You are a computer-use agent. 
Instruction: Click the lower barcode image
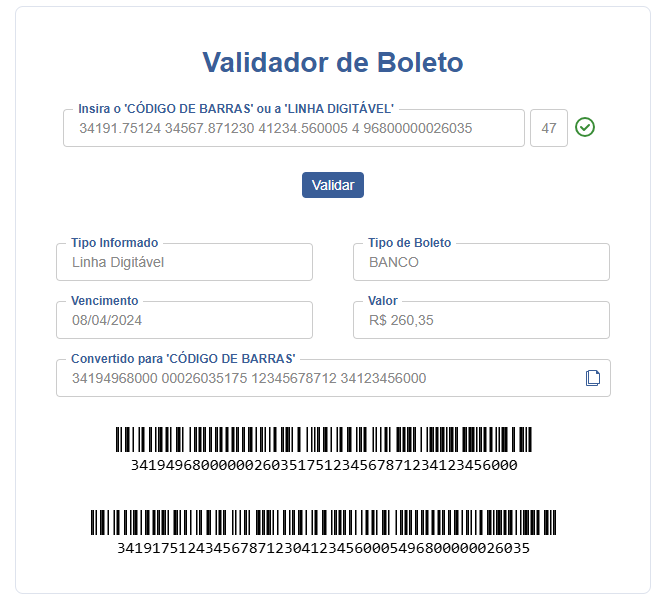click(323, 524)
